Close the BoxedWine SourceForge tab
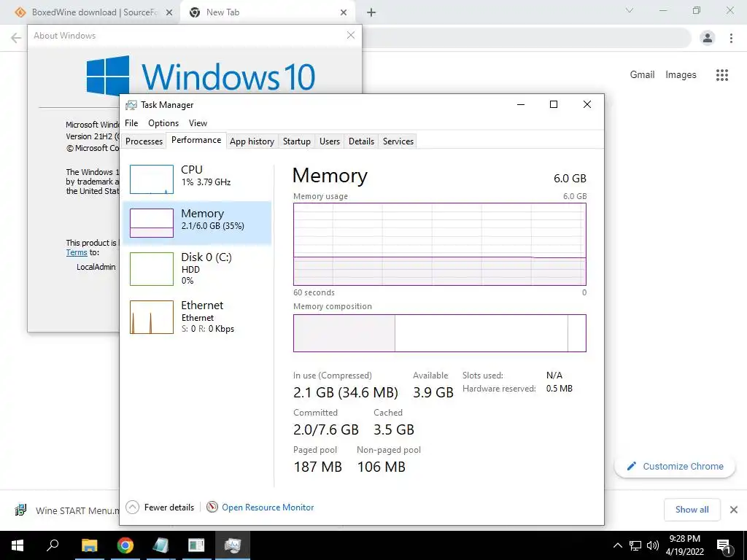The width and height of the screenshot is (747, 560). tap(169, 12)
